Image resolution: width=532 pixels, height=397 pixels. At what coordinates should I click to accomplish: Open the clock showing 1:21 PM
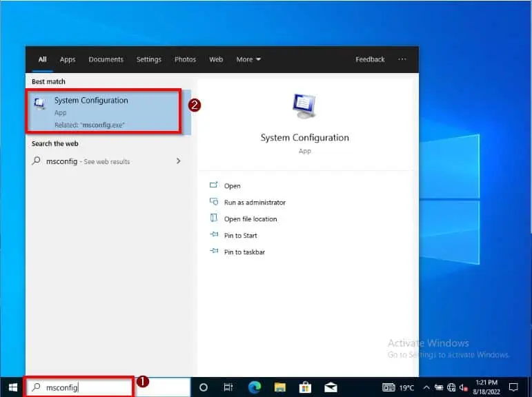[486, 387]
